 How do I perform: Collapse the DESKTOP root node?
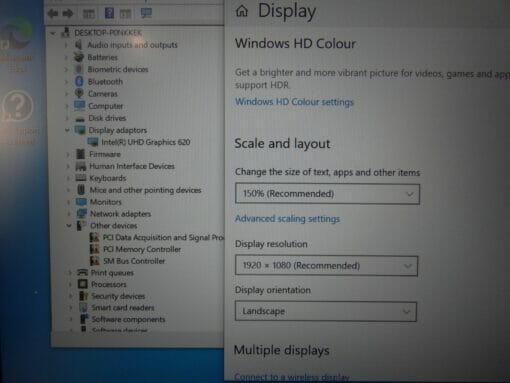(53, 33)
